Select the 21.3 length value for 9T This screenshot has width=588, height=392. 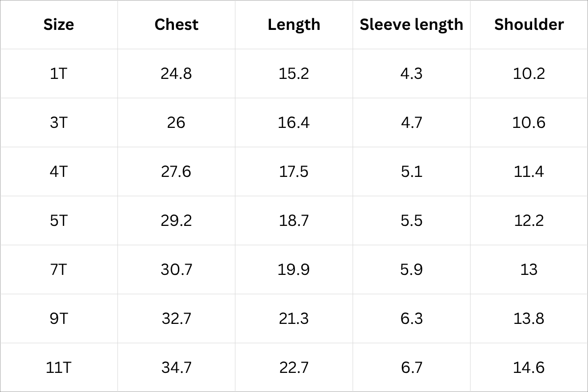294,318
